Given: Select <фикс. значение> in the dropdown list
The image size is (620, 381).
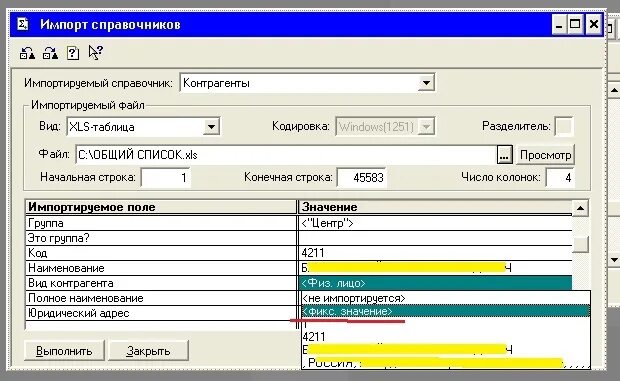Looking at the screenshot, I should [x=446, y=311].
